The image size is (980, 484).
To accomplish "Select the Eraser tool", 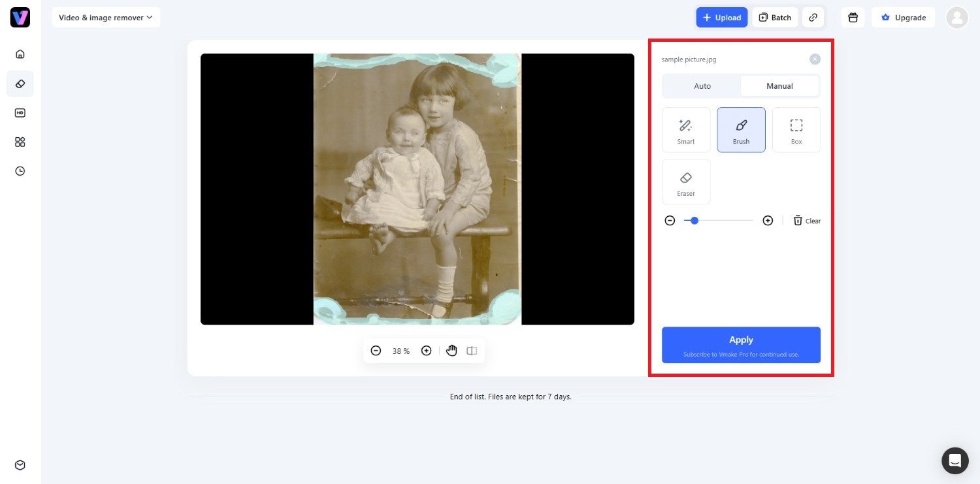I will click(686, 182).
